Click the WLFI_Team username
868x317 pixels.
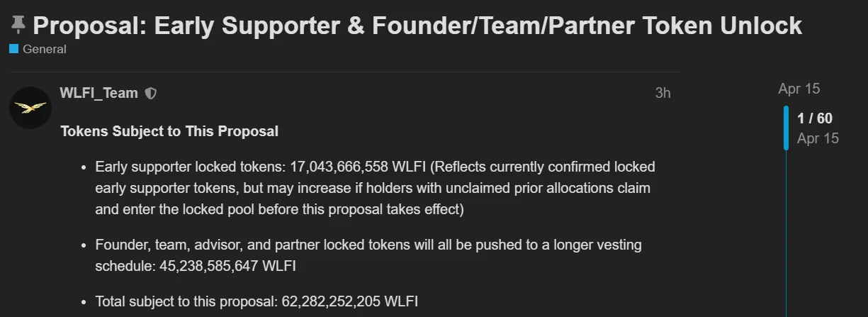[98, 93]
